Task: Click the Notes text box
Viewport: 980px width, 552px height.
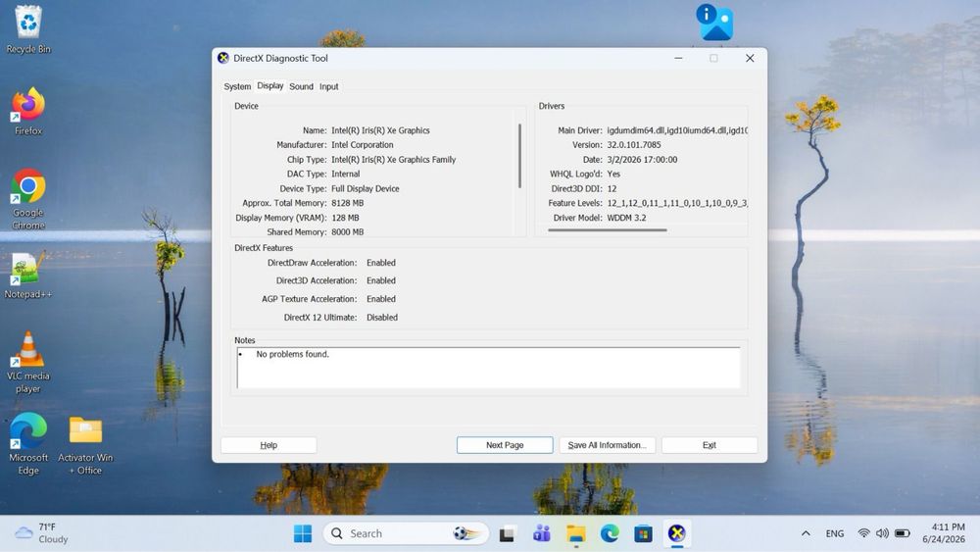Action: click(x=489, y=369)
